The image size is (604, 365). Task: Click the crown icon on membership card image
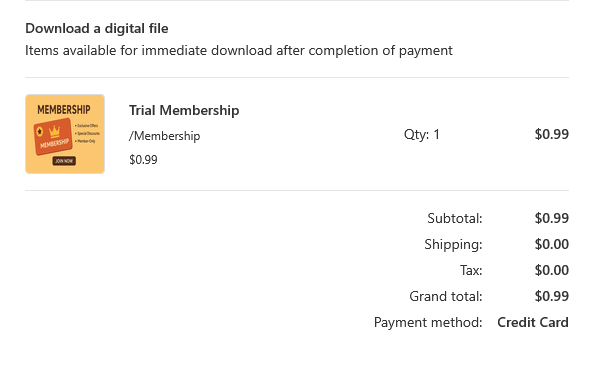[x=54, y=132]
